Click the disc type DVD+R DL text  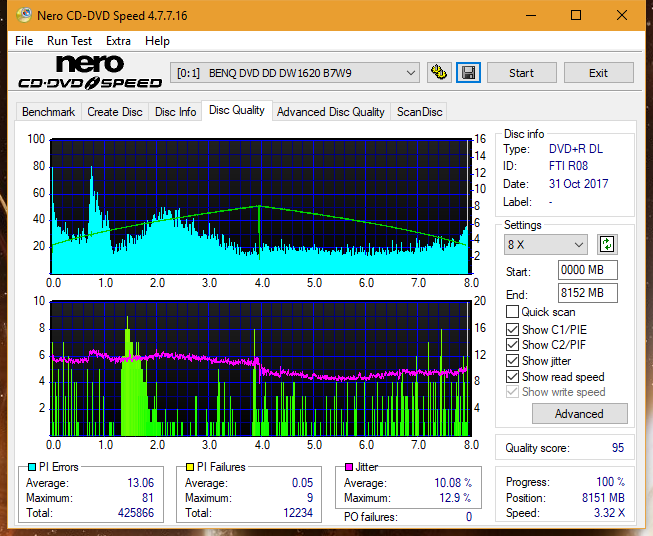pos(576,149)
